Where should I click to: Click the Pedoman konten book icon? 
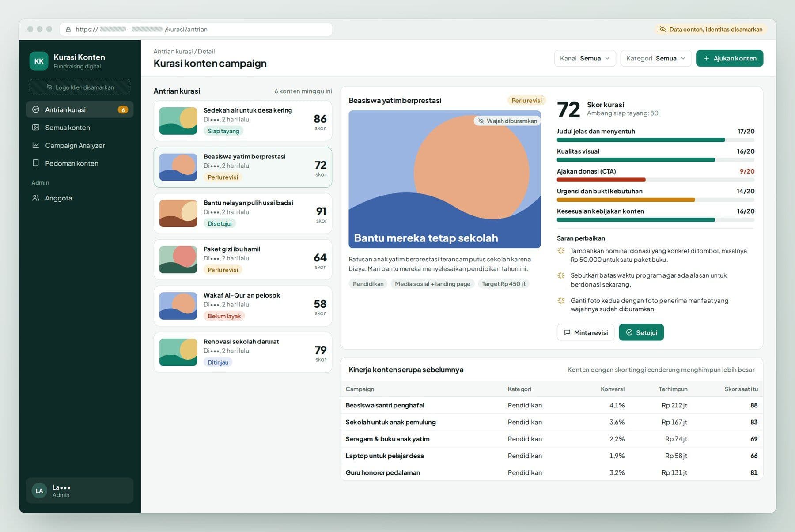(36, 163)
